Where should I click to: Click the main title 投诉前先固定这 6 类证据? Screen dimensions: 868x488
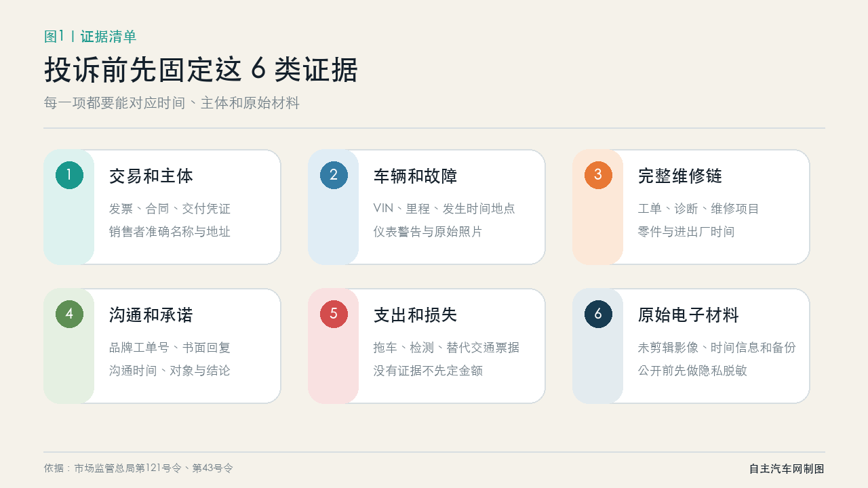tap(201, 70)
